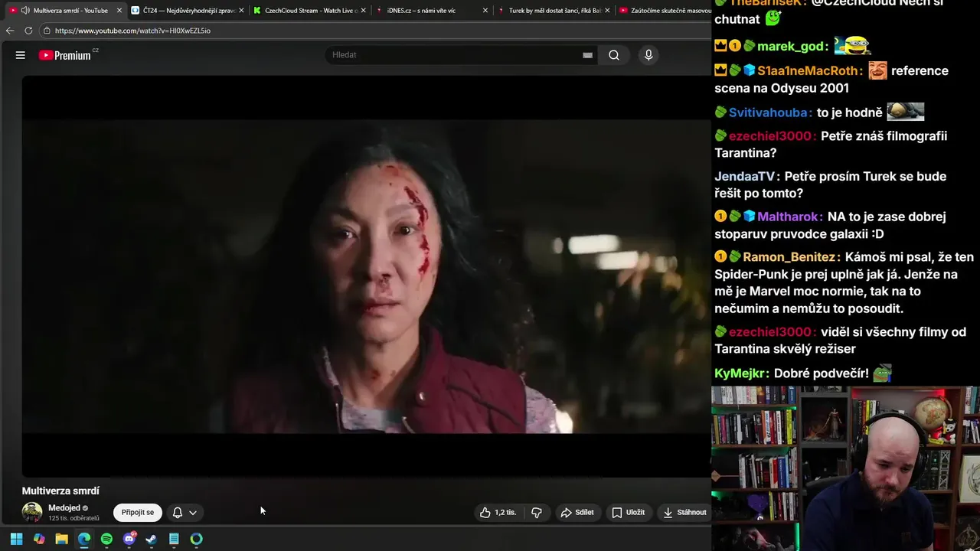Close the Multiverza smrdí - YouTube tab

pyautogui.click(x=119, y=11)
